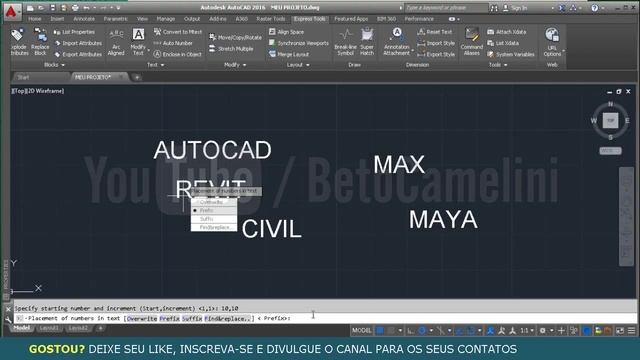The width and height of the screenshot is (640, 360).
Task: Click Sign In button
Action: pos(515,8)
